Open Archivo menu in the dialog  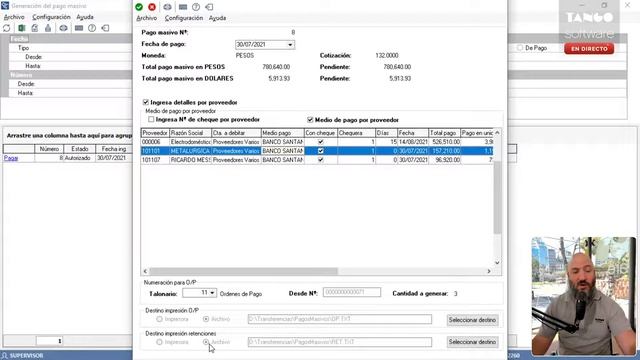147,18
